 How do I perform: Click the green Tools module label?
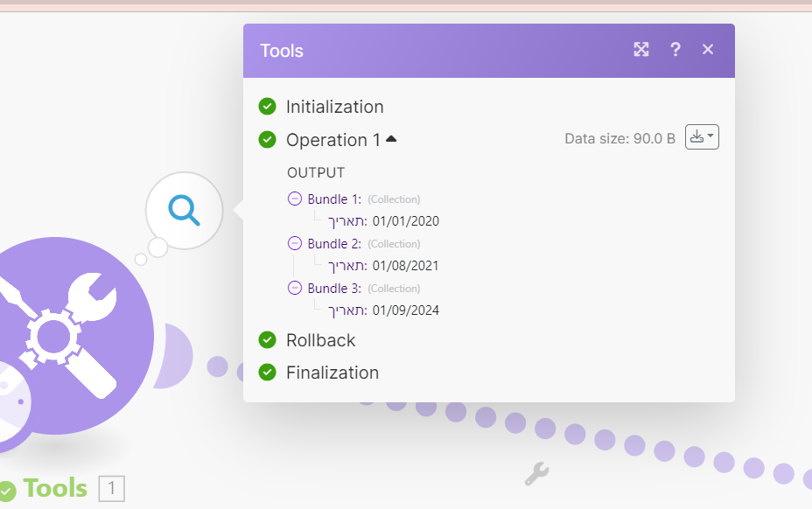[x=55, y=488]
